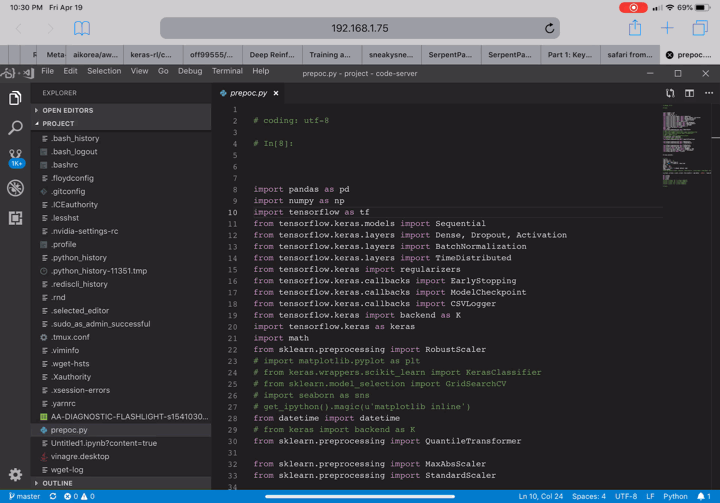Open the View menu
Viewport: 720px width, 503px height.
139,71
